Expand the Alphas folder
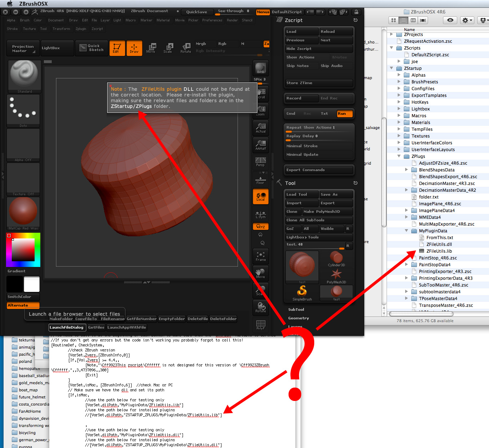Image resolution: width=489 pixels, height=448 pixels. tap(399, 75)
